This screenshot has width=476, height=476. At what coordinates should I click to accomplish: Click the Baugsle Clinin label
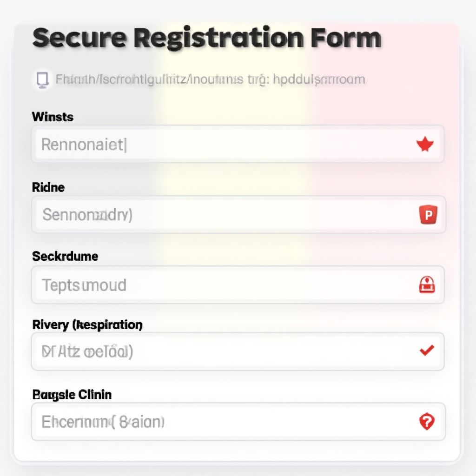coord(72,395)
